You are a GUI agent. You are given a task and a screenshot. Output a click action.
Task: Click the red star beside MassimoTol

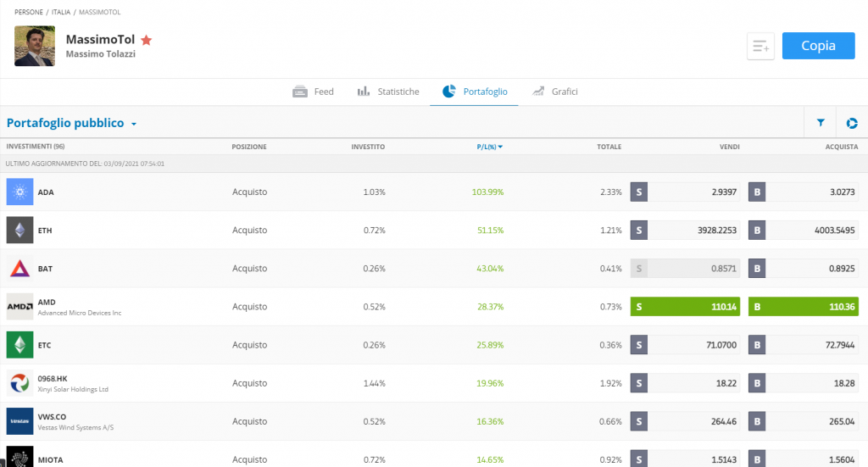coord(146,40)
